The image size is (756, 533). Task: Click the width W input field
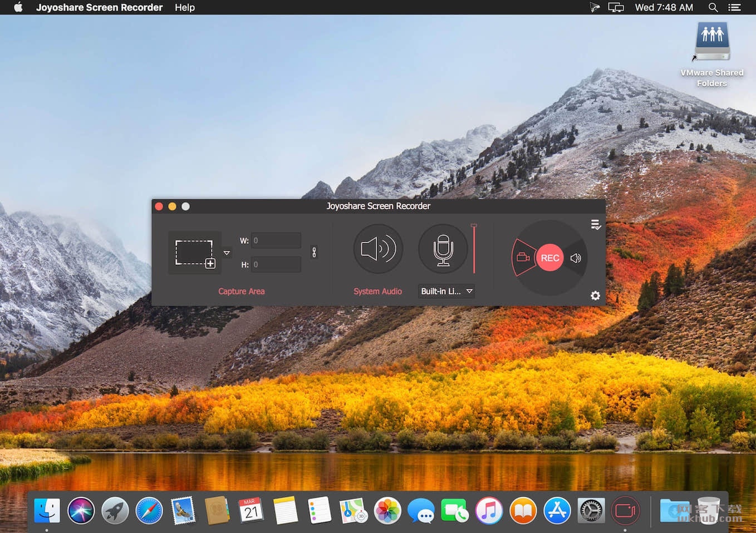coord(276,240)
